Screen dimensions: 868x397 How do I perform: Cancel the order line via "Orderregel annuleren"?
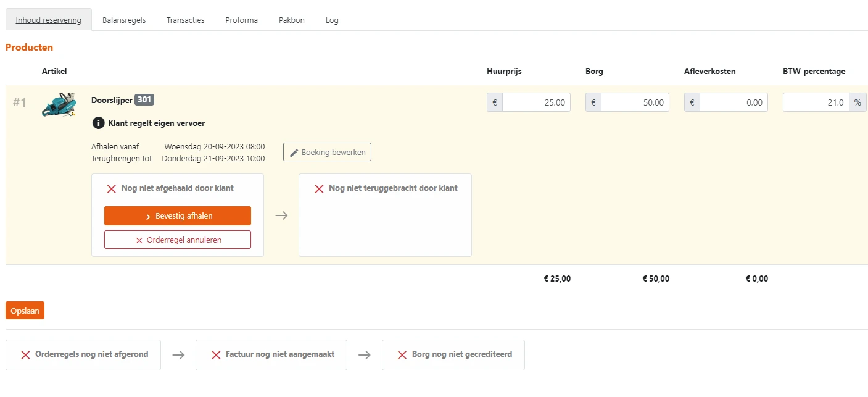pos(177,239)
